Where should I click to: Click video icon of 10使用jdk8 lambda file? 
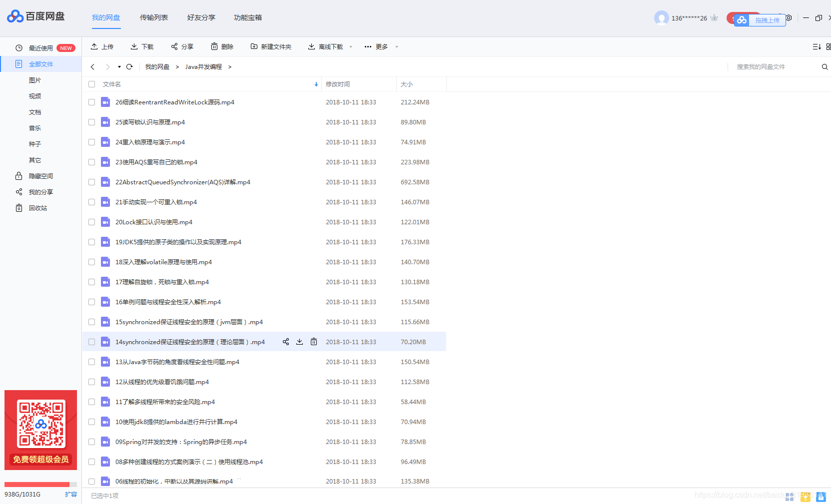click(105, 422)
